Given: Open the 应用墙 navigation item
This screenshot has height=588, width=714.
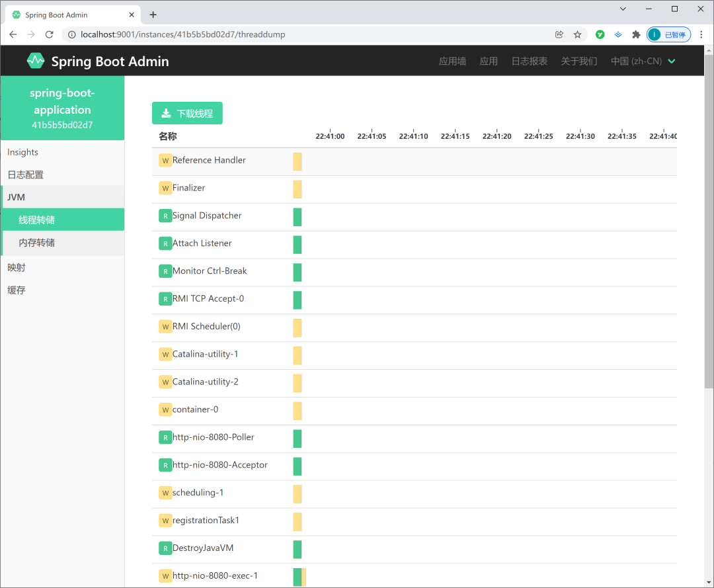Looking at the screenshot, I should [452, 61].
